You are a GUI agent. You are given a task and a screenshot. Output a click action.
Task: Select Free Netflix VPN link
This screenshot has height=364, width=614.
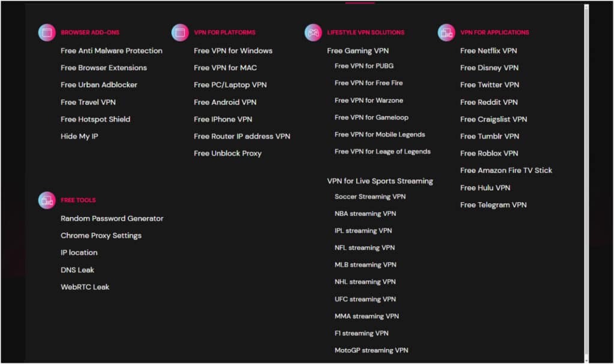tap(488, 50)
